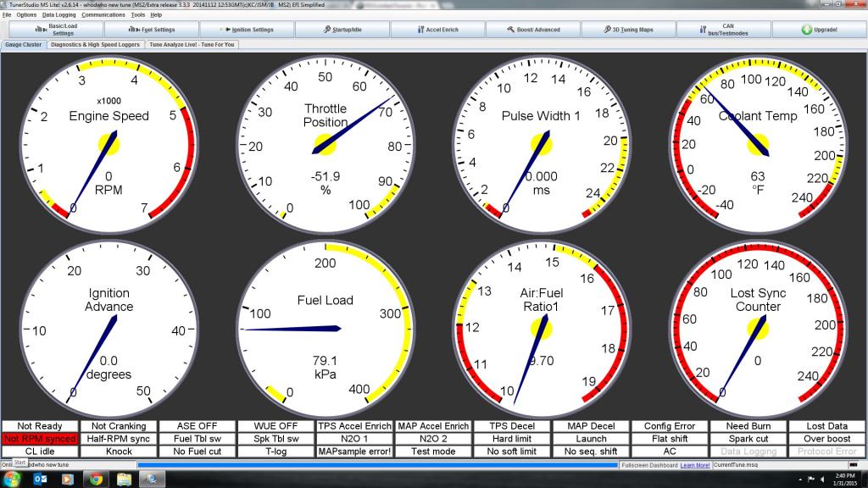Open the Startup/Idle settings
The width and height of the screenshot is (868, 488).
pos(342,30)
